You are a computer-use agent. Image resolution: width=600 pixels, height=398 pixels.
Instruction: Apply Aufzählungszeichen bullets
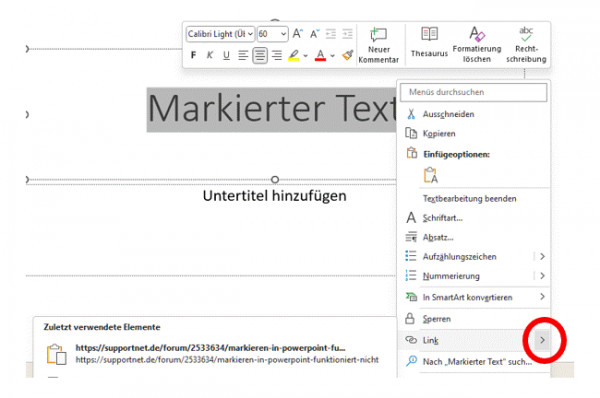466,256
